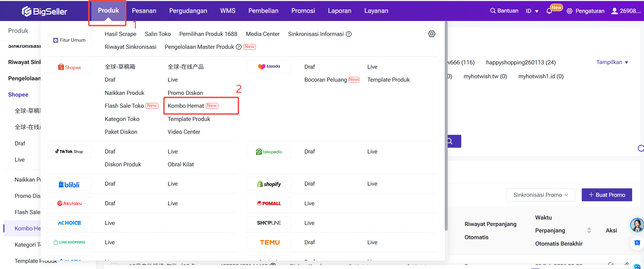Open the Pesanan menu
The width and height of the screenshot is (644, 269).
[x=144, y=11]
